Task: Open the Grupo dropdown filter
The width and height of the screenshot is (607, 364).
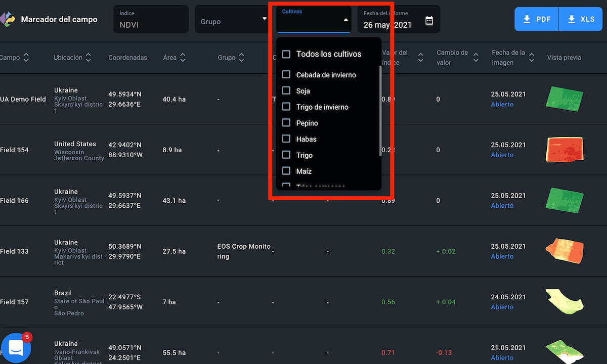Action: (x=232, y=20)
